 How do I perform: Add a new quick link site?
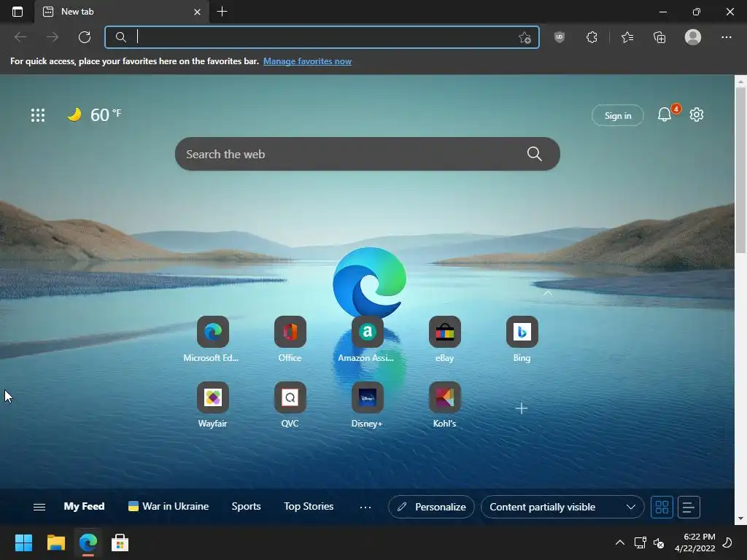click(x=521, y=408)
